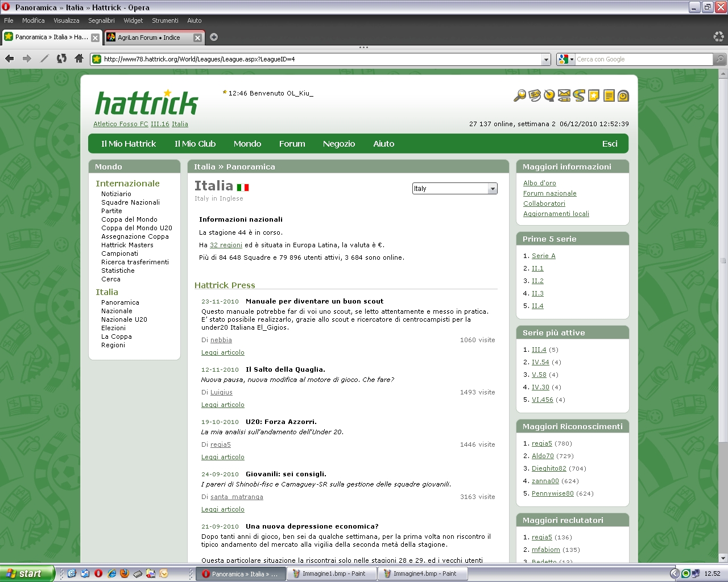The height and width of the screenshot is (582, 728).
Task: Select Coppa del Mondo U20 in sidebar
Action: [x=136, y=228]
